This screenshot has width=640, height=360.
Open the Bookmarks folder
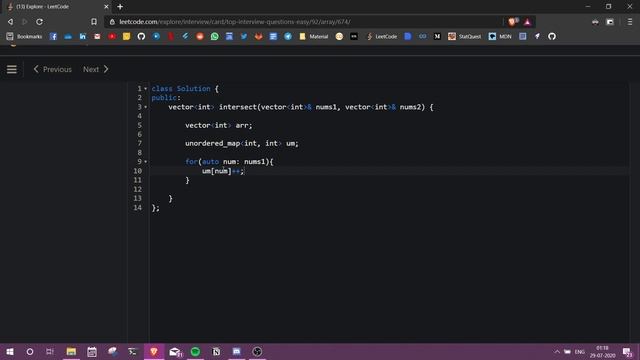(24, 36)
